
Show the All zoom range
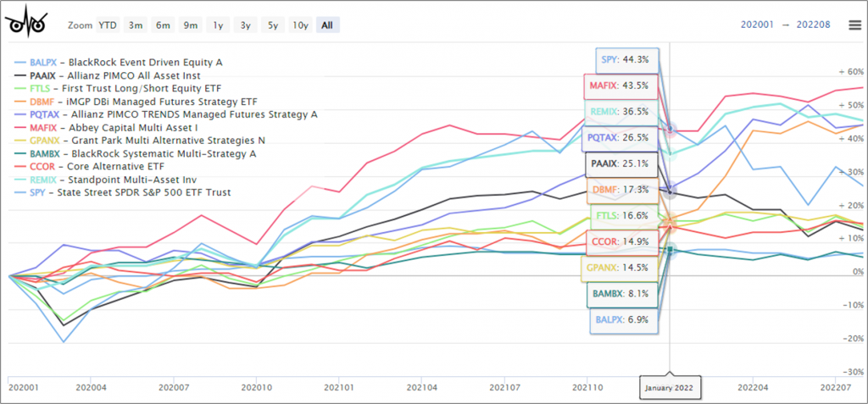(326, 25)
